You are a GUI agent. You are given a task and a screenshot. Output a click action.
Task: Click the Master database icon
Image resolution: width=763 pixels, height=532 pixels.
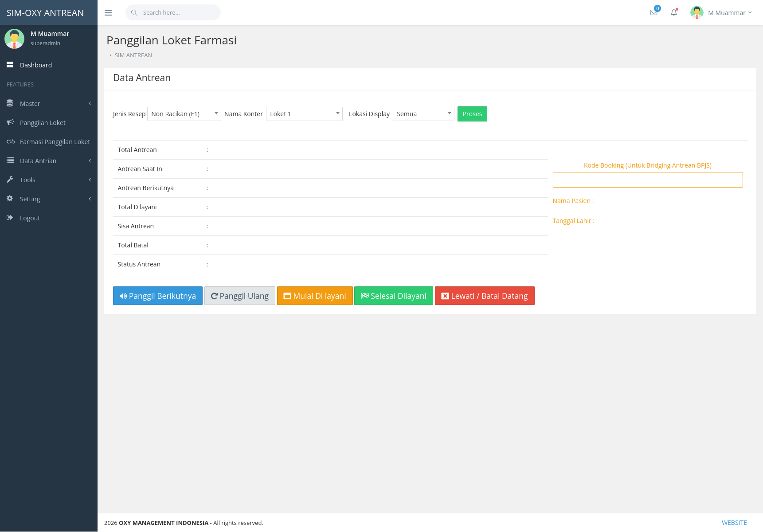coord(10,103)
